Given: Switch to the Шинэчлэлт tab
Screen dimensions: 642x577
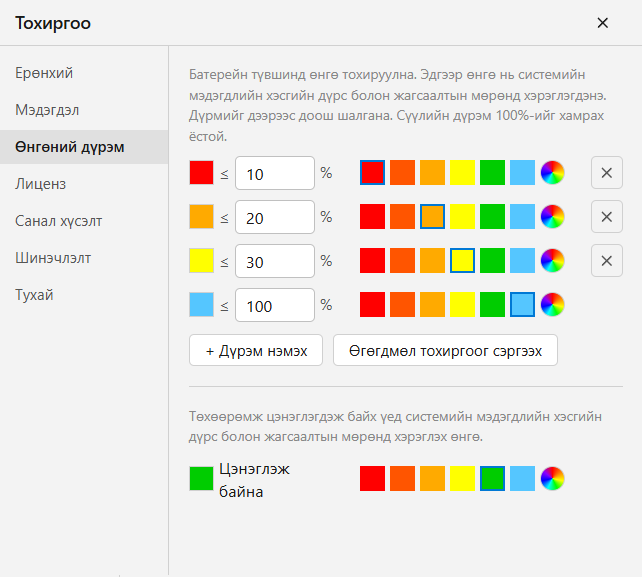Looking at the screenshot, I should [84, 258].
